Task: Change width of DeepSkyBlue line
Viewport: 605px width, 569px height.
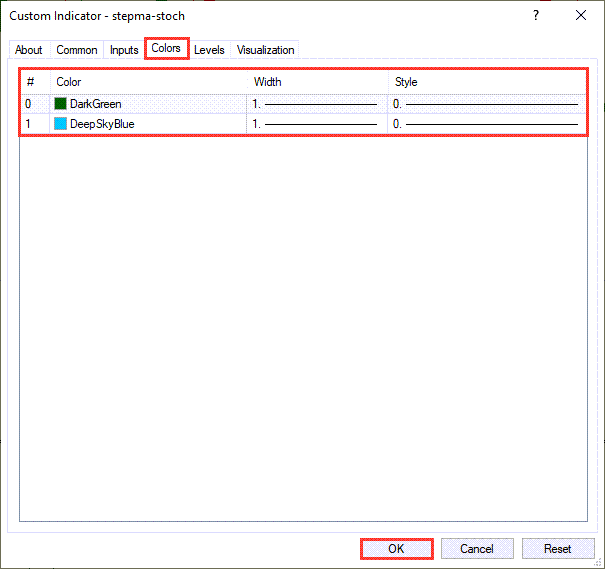Action: pos(317,124)
